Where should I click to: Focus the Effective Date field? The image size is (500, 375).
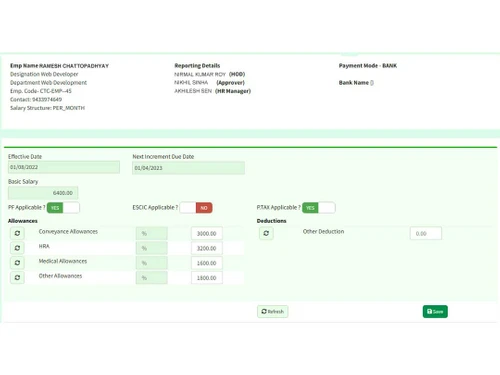(64, 167)
